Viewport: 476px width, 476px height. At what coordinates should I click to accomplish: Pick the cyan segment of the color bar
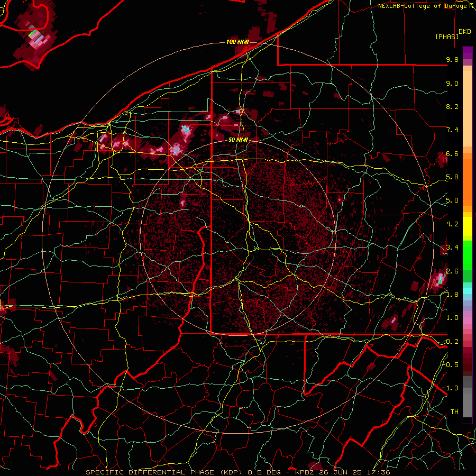[467, 291]
